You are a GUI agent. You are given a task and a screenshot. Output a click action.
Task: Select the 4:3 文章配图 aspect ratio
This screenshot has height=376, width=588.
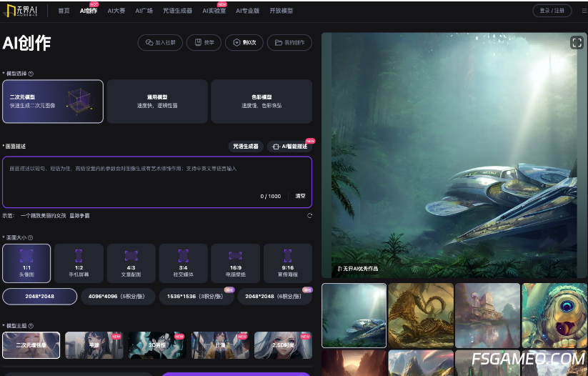(131, 264)
